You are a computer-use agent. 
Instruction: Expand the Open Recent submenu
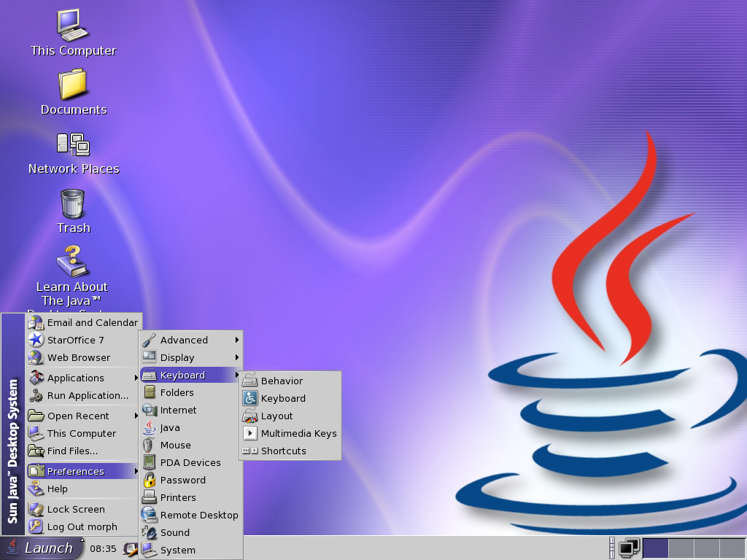click(83, 416)
